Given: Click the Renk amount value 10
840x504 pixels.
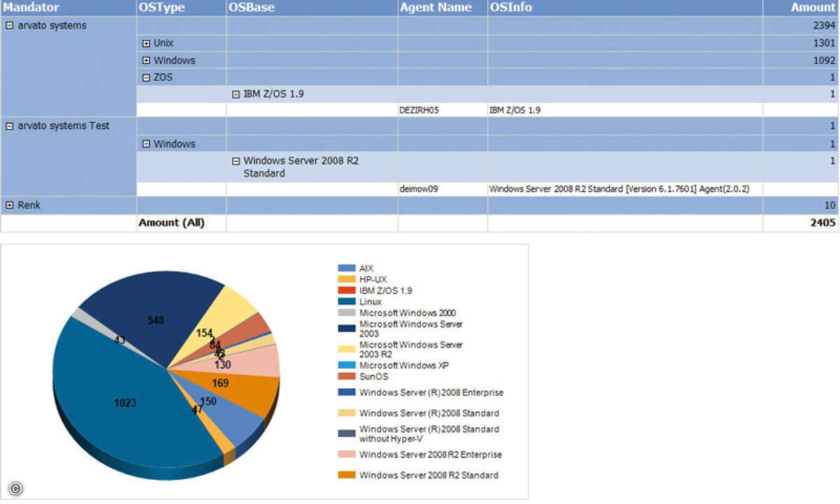Looking at the screenshot, I should tap(830, 206).
